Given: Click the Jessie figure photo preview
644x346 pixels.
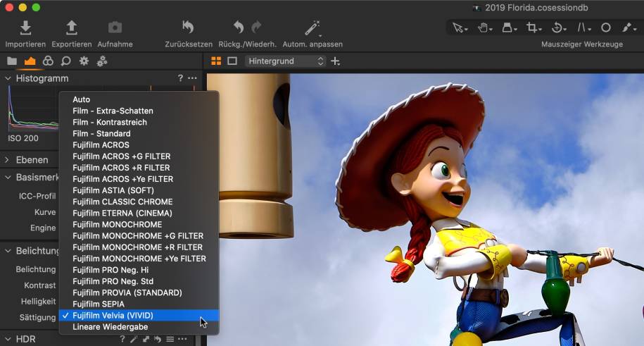Looking at the screenshot, I should point(426,210).
